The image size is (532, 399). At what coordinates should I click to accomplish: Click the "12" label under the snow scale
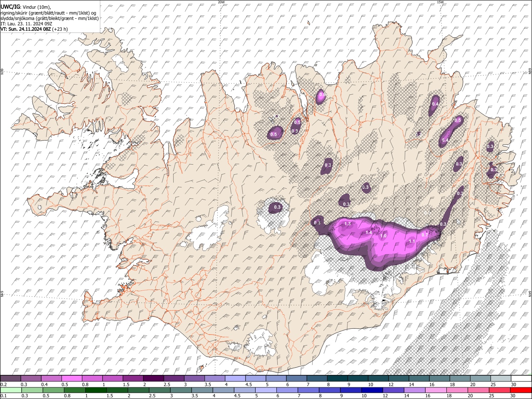pyautogui.click(x=391, y=384)
